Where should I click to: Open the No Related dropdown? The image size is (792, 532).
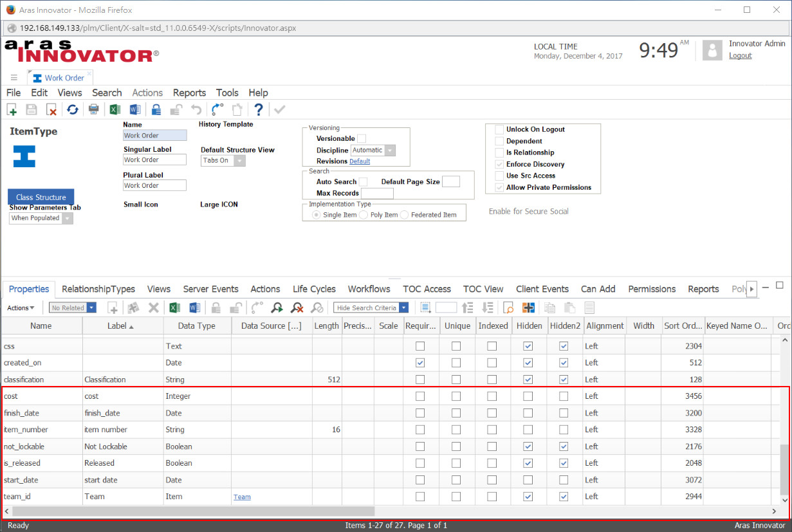click(x=73, y=307)
